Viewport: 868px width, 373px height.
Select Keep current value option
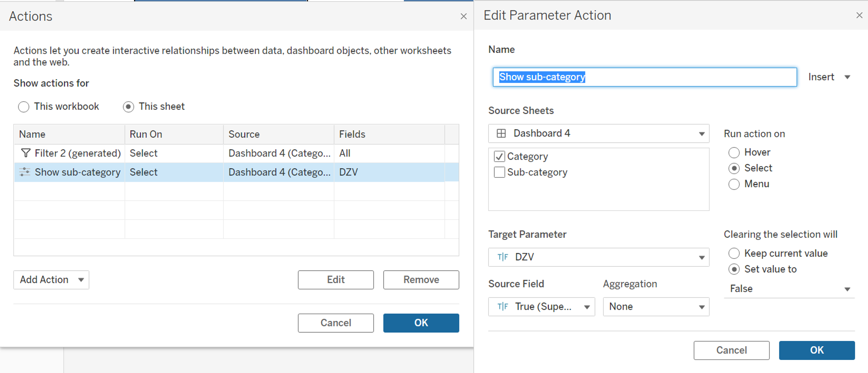pyautogui.click(x=734, y=253)
